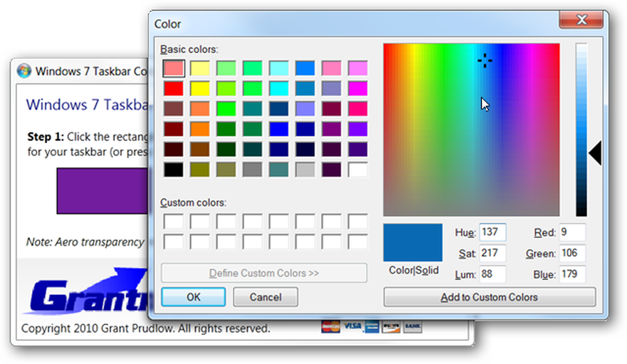Click the first empty custom color slot
The width and height of the screenshot is (627, 364).
click(174, 221)
